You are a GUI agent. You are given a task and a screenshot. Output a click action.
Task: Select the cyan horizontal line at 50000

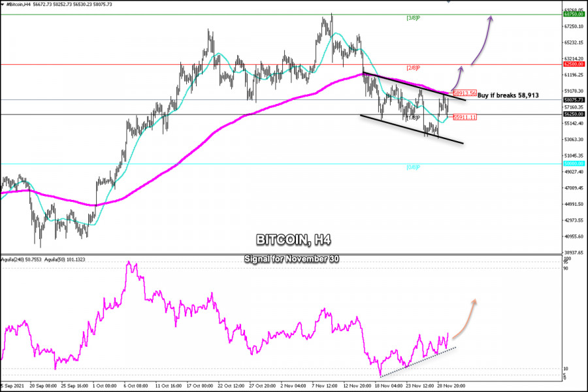click(281, 163)
